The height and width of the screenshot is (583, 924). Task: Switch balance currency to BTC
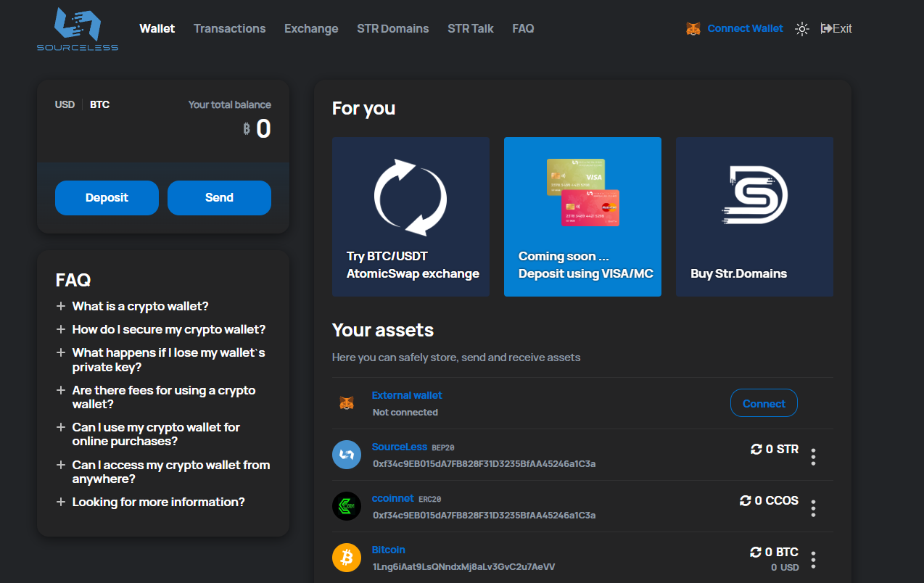pos(100,104)
